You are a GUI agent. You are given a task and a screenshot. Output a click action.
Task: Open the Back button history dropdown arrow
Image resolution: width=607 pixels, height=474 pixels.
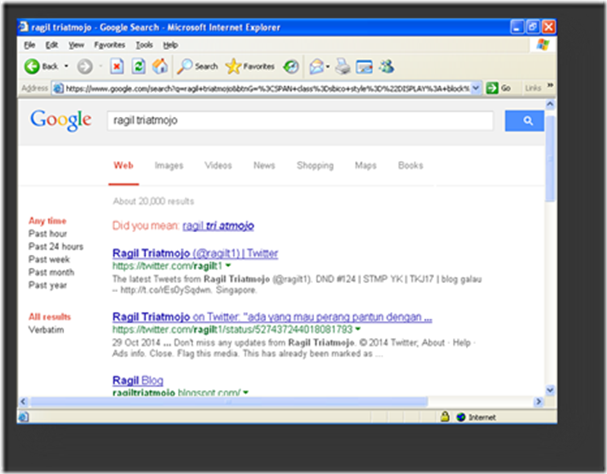click(66, 66)
